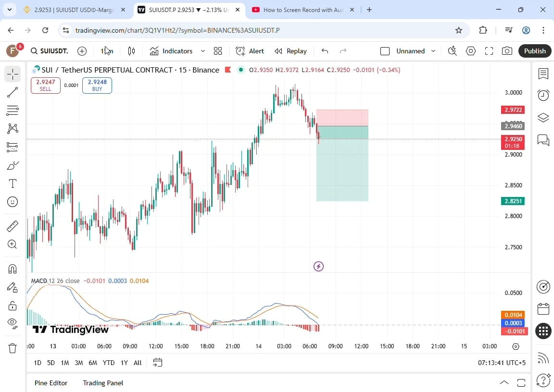Click the 2.9247 SELL button
Image resolution: width=554 pixels, height=392 pixels.
(x=46, y=86)
